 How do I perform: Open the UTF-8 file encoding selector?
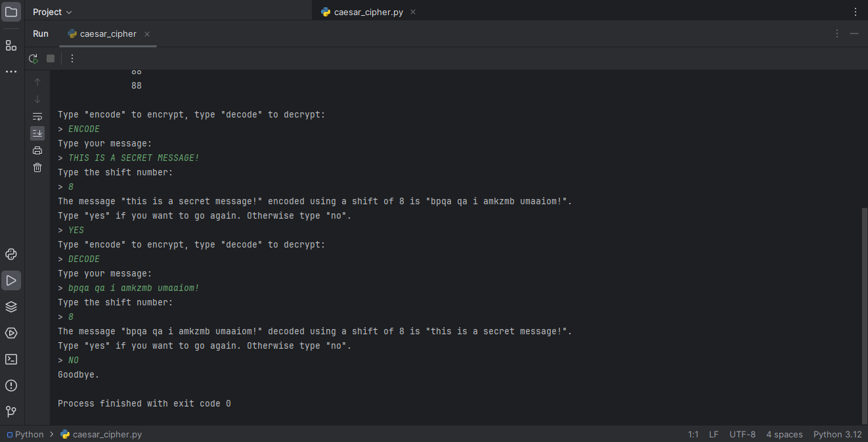pos(742,434)
